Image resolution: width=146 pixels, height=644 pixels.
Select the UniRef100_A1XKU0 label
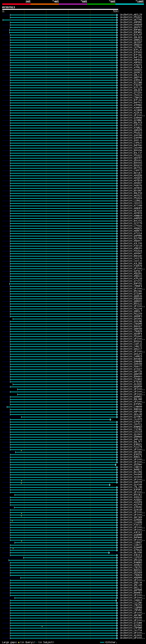coord(131,384)
